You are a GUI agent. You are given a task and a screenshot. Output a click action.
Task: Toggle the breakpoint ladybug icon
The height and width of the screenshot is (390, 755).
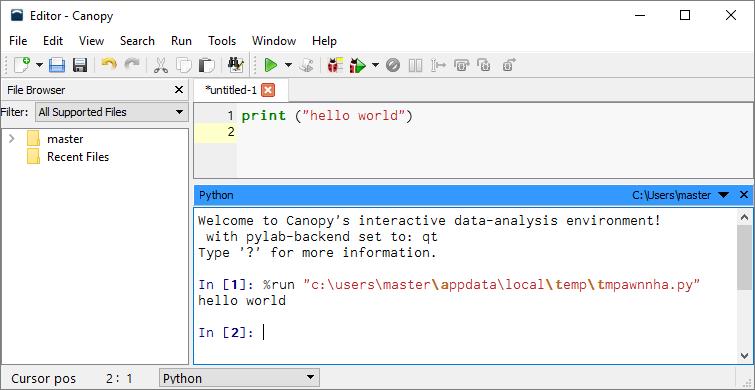[335, 65]
